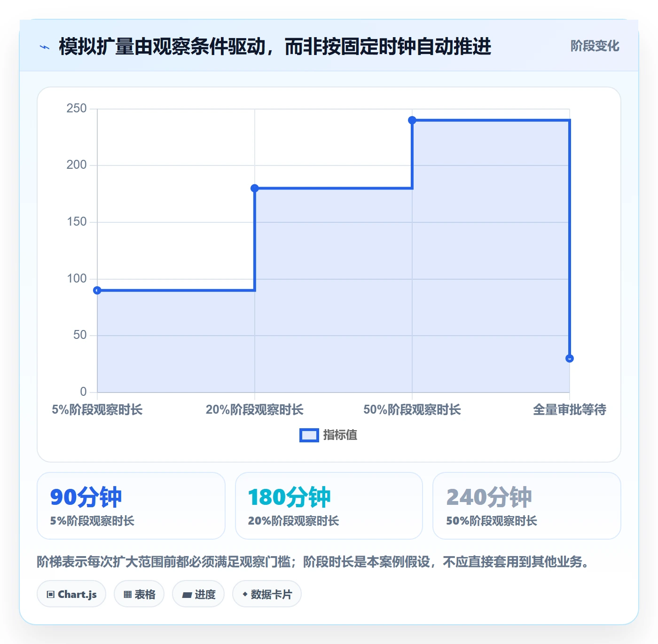Click the chart data point at value 180
The image size is (658, 644).
[x=255, y=188]
